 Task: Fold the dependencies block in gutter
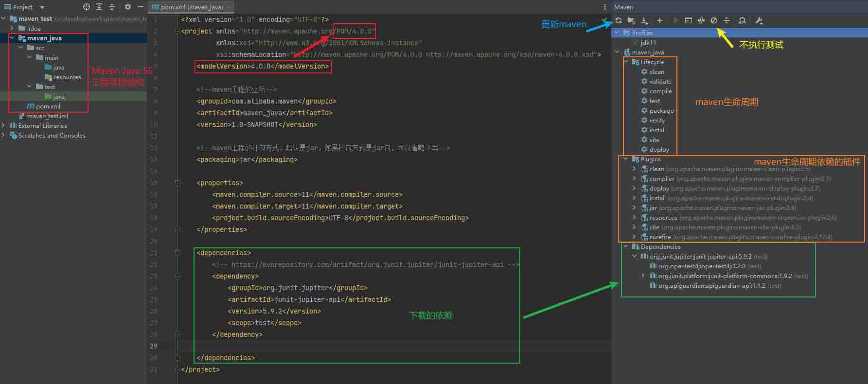pyautogui.click(x=177, y=253)
